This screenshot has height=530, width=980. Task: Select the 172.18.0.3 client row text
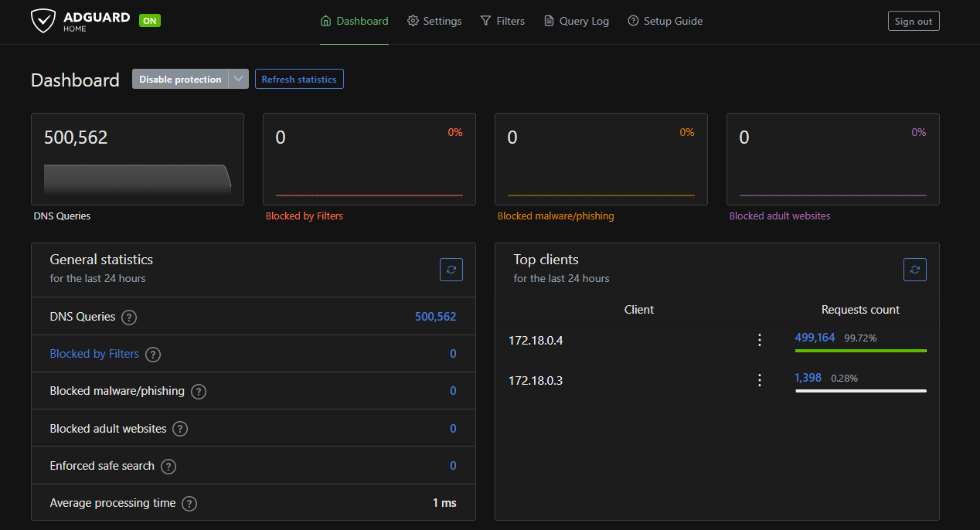pyautogui.click(x=536, y=380)
